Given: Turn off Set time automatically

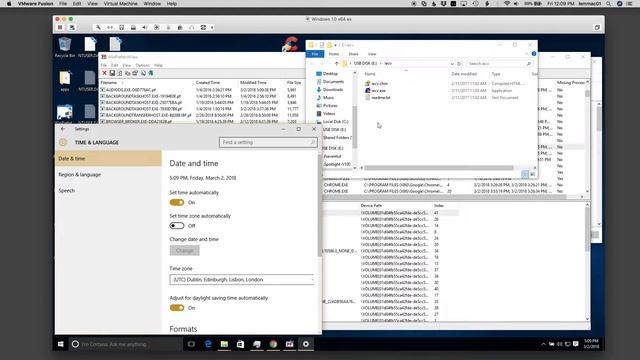Looking at the screenshot, I should pos(177,202).
